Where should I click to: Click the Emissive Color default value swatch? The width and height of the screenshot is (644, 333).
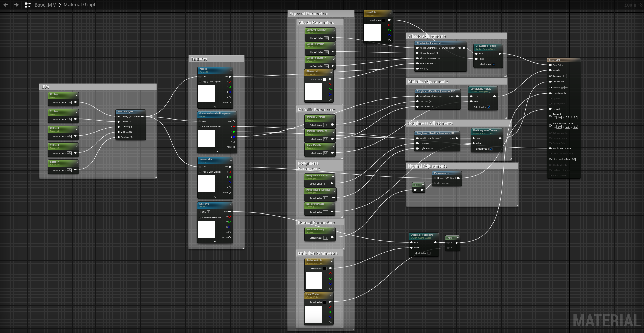coord(325,269)
